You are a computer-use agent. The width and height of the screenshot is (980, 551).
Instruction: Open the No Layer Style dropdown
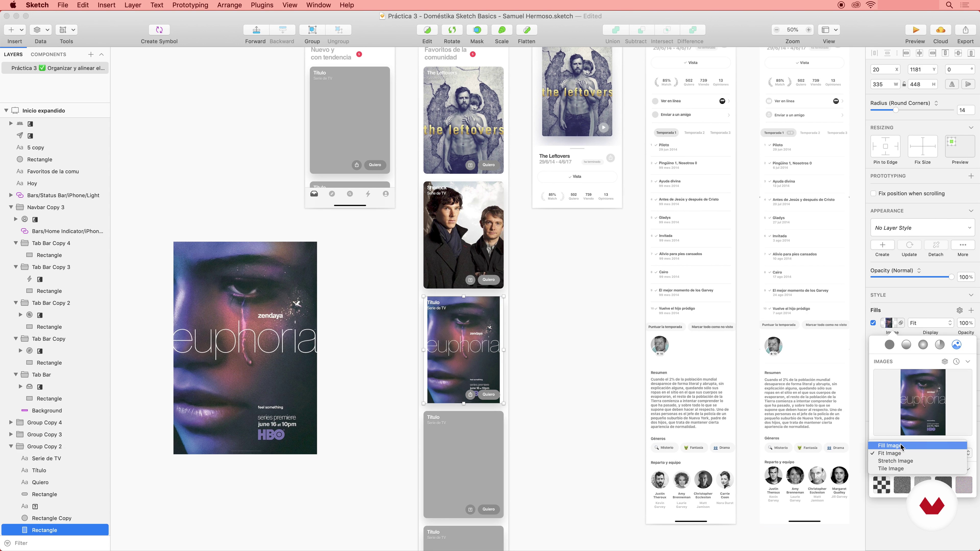[x=923, y=228]
